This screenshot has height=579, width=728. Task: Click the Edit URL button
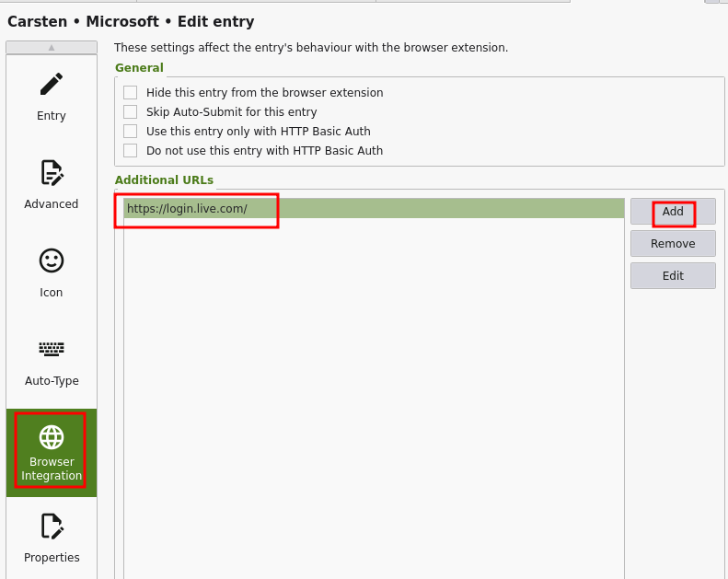(673, 276)
